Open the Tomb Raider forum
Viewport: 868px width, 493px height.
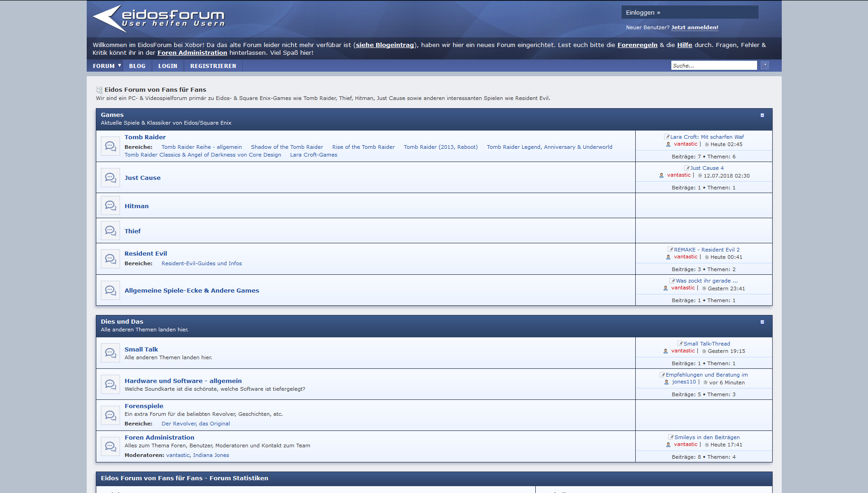click(145, 137)
